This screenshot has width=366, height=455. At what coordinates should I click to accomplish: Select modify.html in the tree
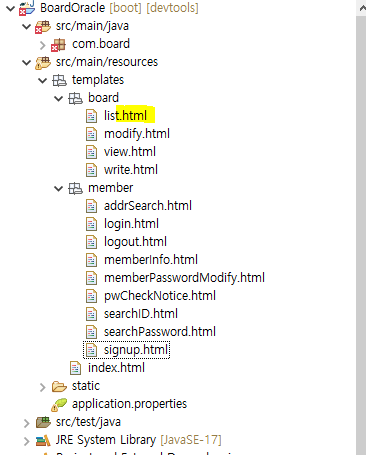pyautogui.click(x=137, y=134)
